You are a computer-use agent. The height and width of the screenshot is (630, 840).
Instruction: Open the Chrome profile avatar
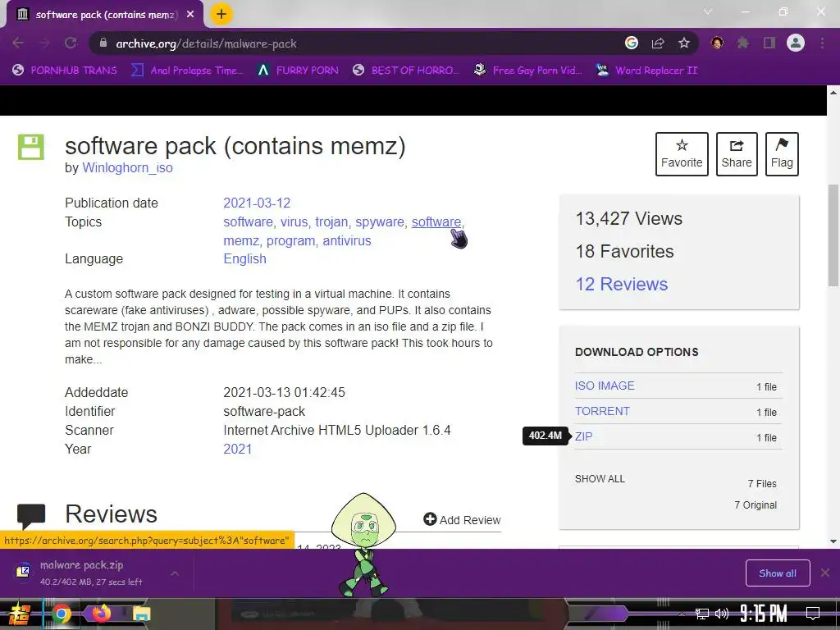pos(796,43)
